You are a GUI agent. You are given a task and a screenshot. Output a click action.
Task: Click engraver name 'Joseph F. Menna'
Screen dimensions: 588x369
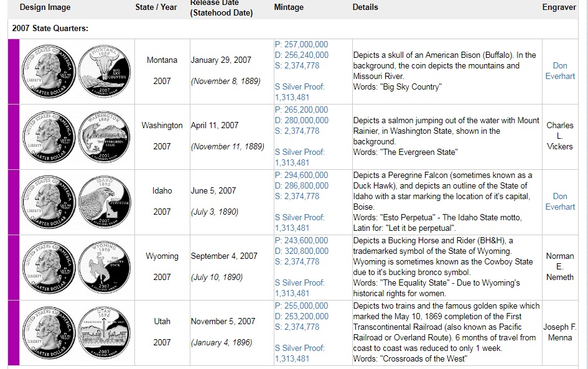560,332
